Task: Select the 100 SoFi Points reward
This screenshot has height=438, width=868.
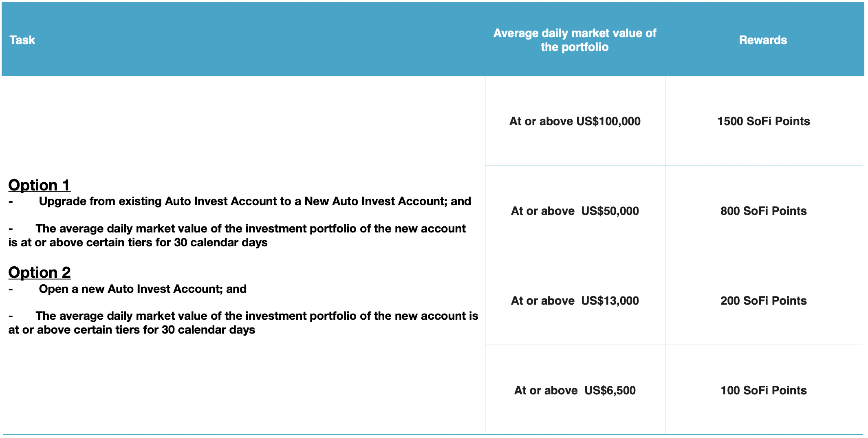Action: pyautogui.click(x=763, y=390)
